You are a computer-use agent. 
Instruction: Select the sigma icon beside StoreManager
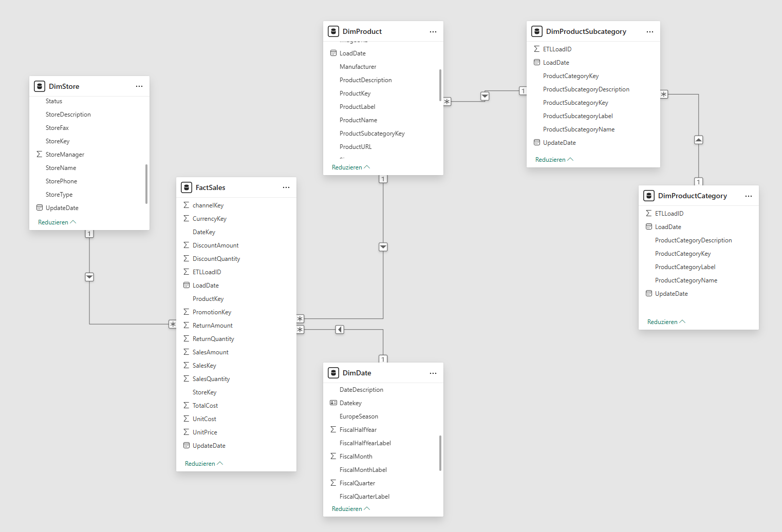[x=38, y=154]
